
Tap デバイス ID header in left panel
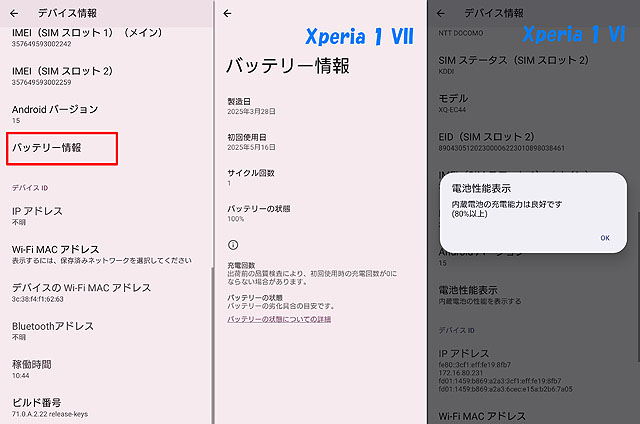tap(30, 188)
